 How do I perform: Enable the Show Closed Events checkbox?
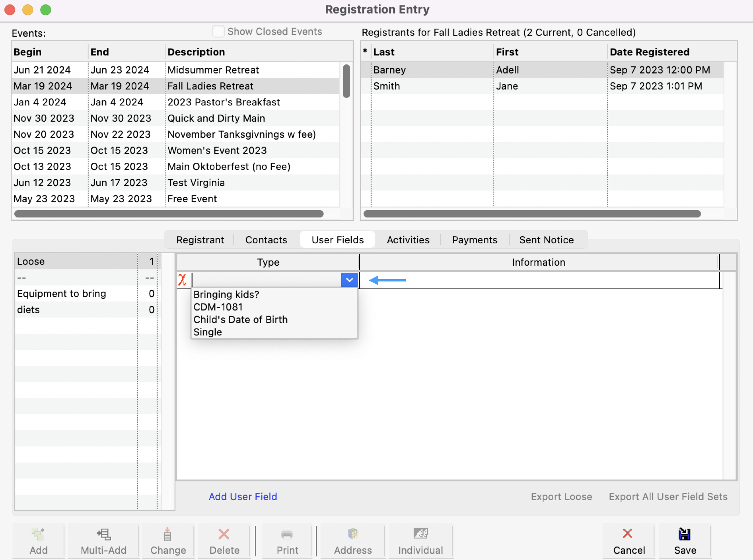218,32
